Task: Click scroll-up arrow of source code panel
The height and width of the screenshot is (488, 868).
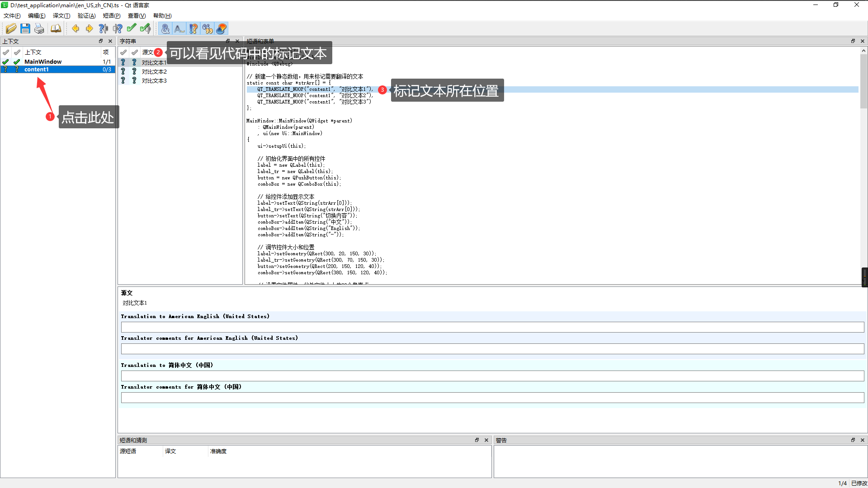Action: (863, 50)
